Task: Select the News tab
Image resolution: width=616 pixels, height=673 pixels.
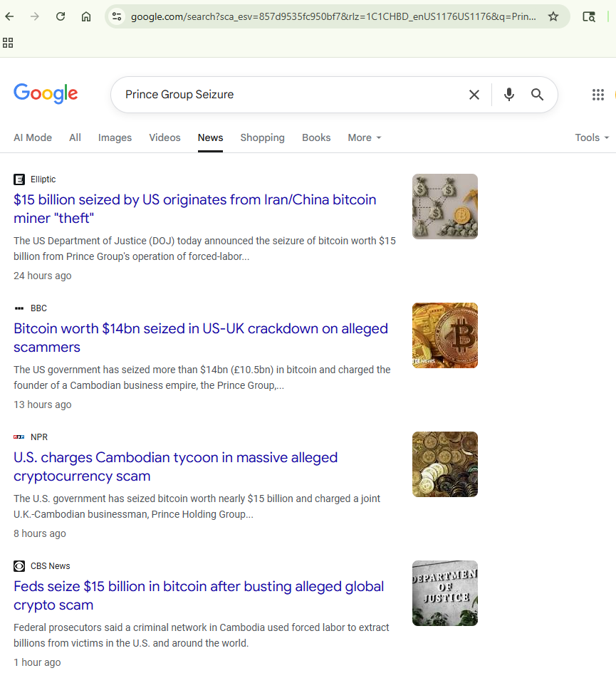Action: click(x=210, y=137)
